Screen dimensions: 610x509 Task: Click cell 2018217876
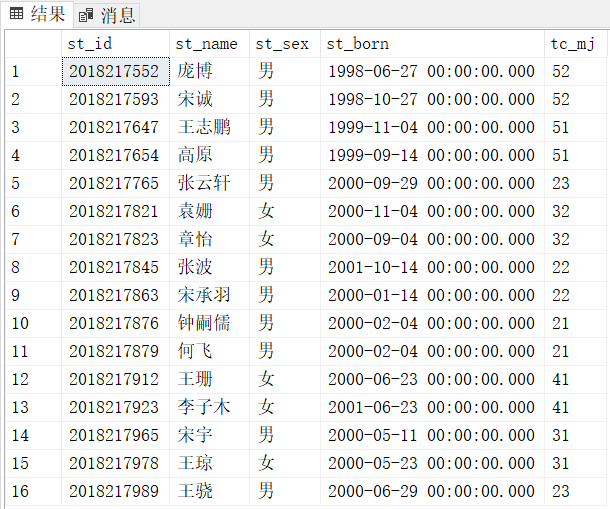pyautogui.click(x=116, y=323)
